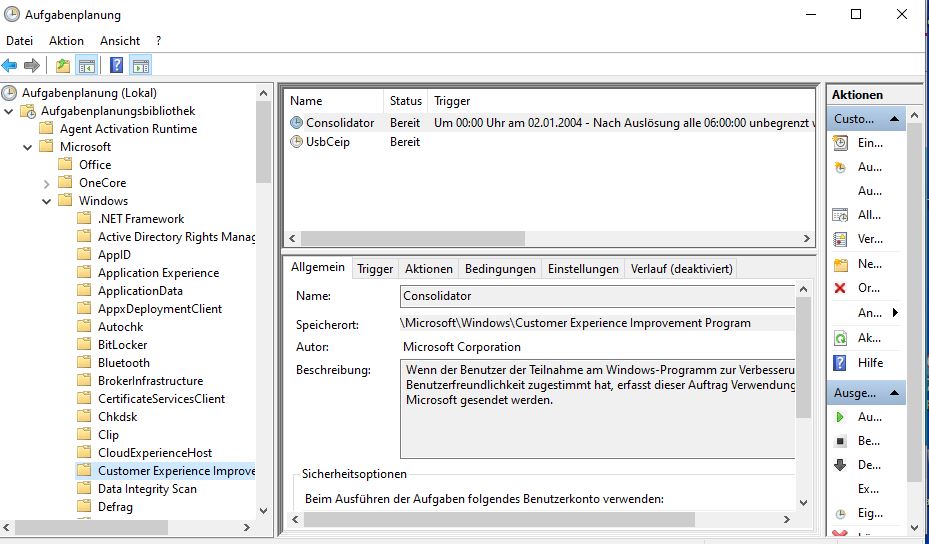Select the Chkdsk folder
929x544 pixels.
click(x=117, y=417)
